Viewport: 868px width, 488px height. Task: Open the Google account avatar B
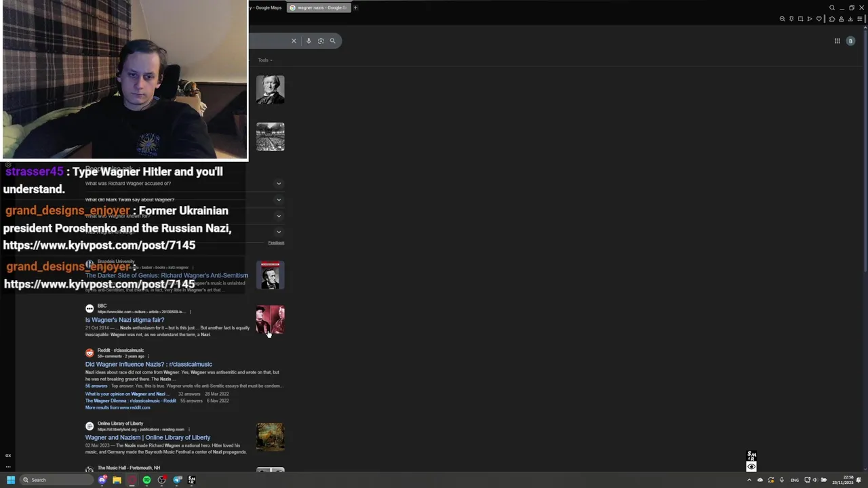pos(850,41)
